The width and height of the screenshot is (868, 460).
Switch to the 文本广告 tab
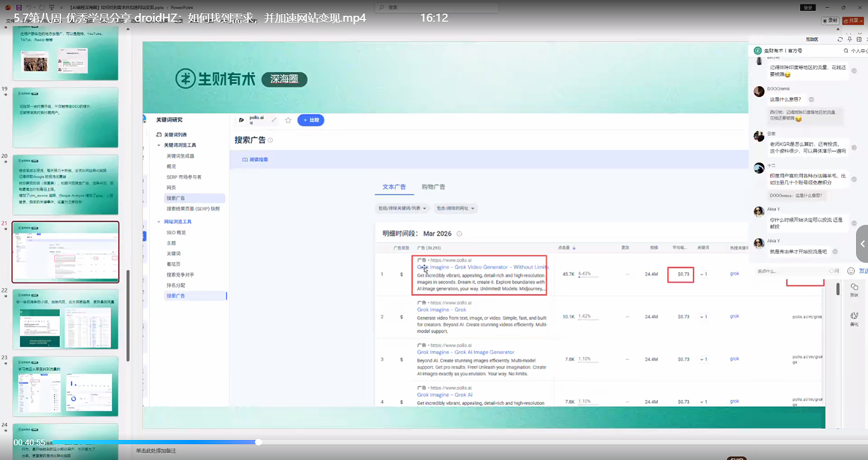pyautogui.click(x=394, y=187)
